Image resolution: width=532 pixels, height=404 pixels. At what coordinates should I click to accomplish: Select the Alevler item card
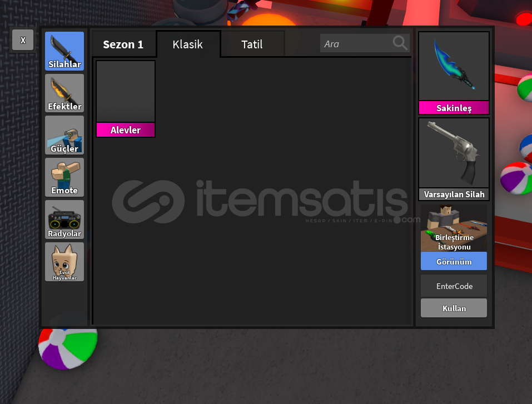pos(126,99)
